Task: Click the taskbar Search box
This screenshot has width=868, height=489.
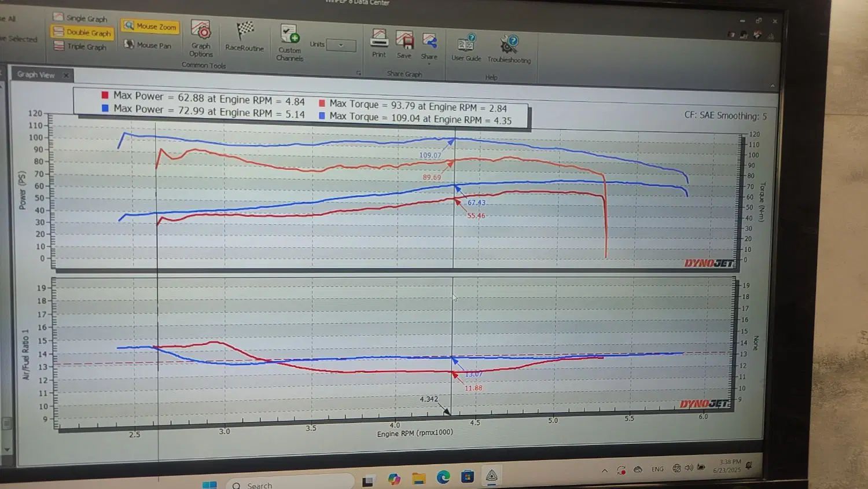Action: click(x=290, y=483)
